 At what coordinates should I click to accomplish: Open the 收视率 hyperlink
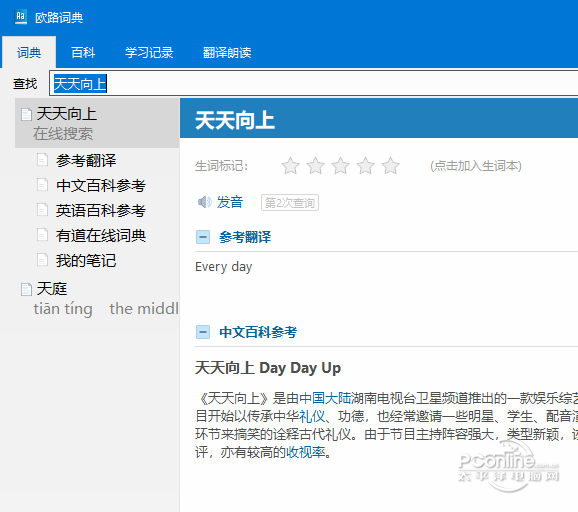click(x=306, y=452)
